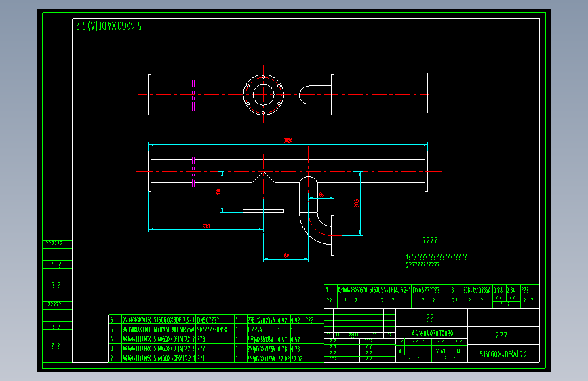Click the topmost labeled cell in the left margin
Screen dimensions: 588x381
57,245
